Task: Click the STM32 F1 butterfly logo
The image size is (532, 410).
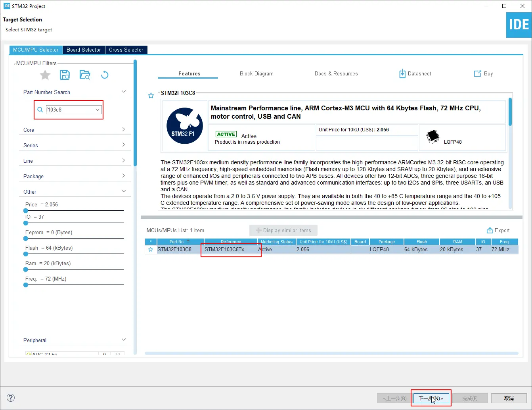Action: [x=185, y=126]
